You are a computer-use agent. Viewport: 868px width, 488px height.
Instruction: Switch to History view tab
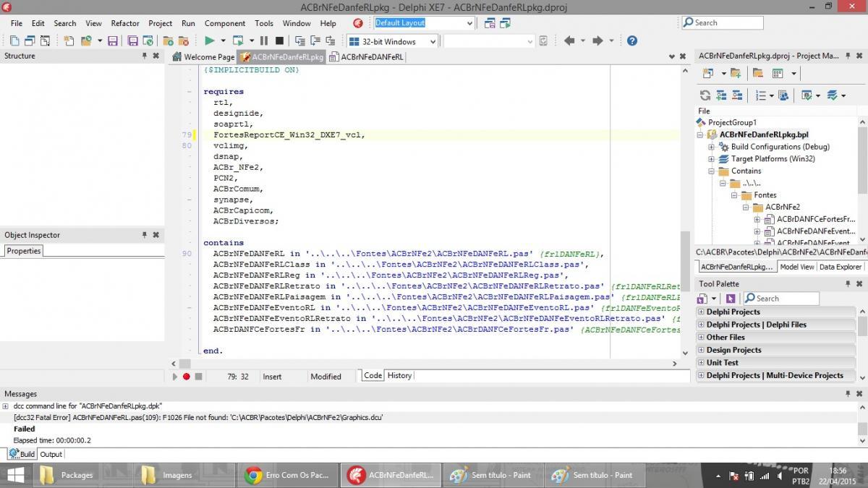click(x=399, y=376)
